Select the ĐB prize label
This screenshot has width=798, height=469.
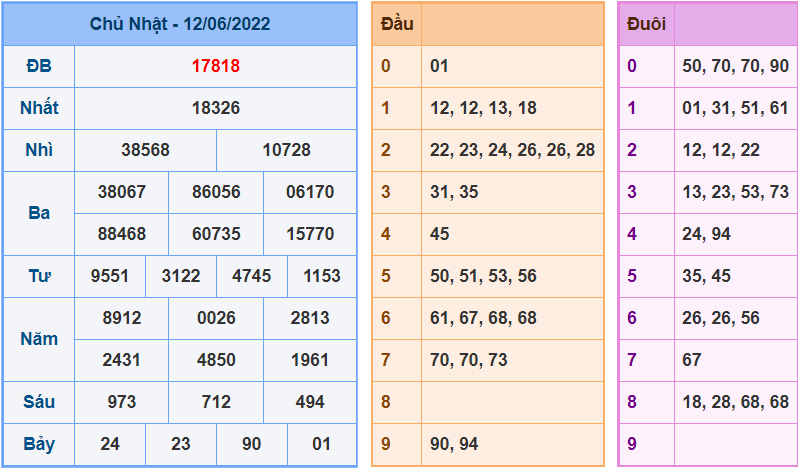tap(39, 66)
